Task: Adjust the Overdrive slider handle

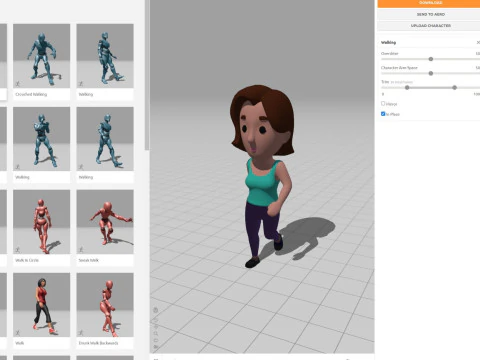Action: click(x=431, y=59)
